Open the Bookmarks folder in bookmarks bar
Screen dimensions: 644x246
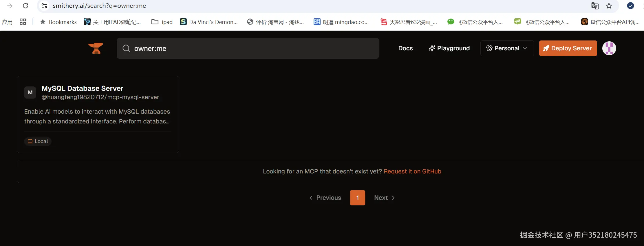coord(58,22)
